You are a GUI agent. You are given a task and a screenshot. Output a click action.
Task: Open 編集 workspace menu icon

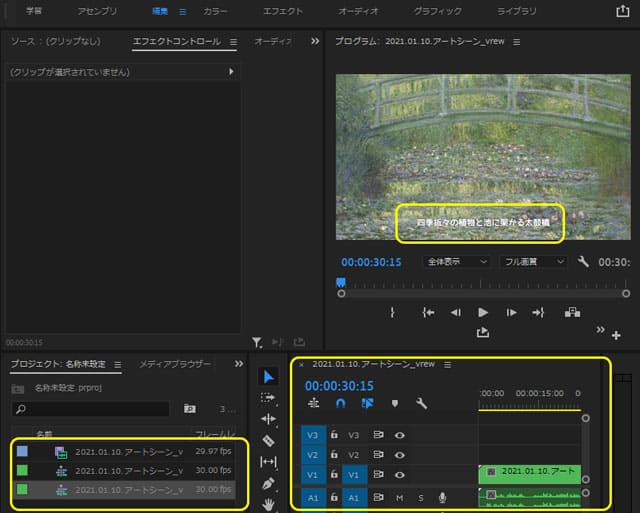pos(183,12)
